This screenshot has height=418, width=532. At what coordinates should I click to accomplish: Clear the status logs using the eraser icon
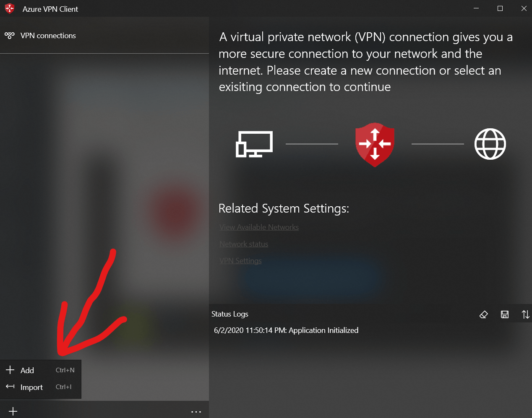(x=484, y=314)
